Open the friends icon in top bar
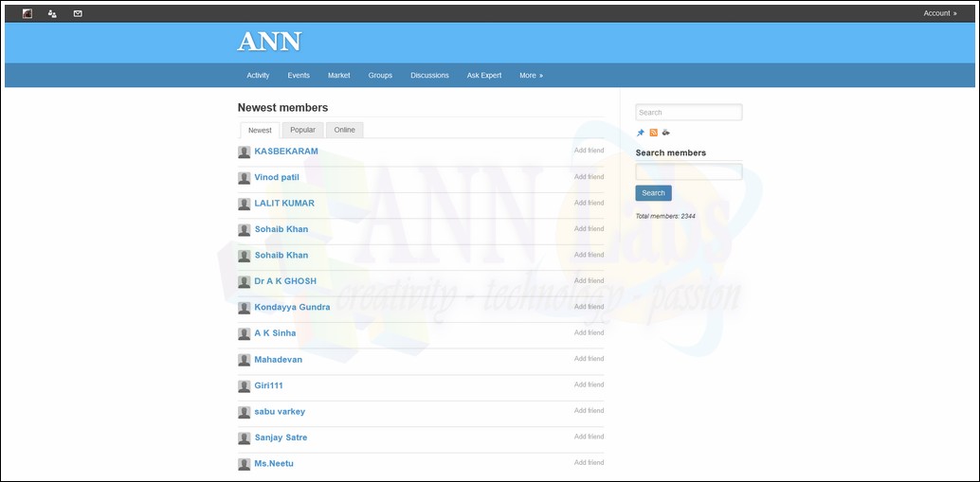The width and height of the screenshot is (980, 482). 52,13
